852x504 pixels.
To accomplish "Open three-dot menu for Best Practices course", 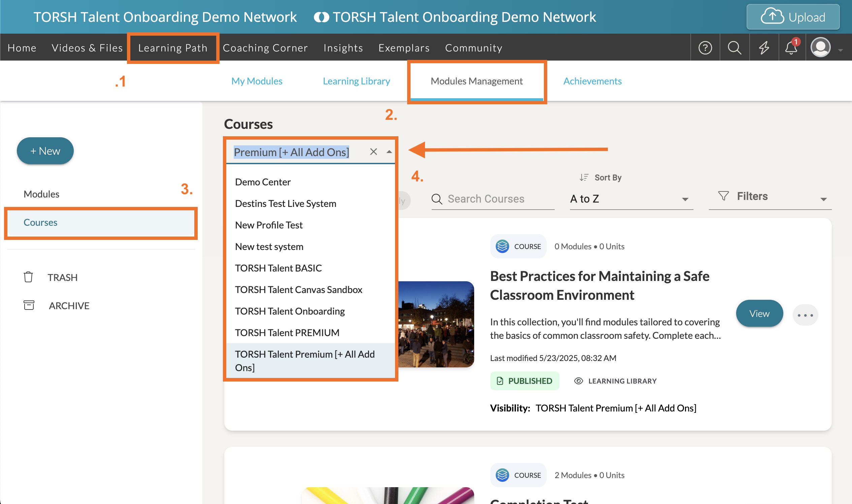I will click(805, 315).
